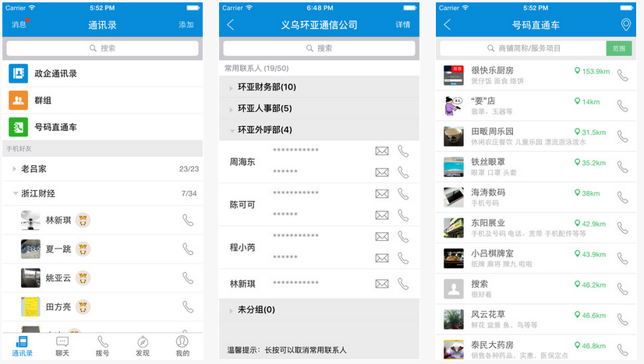This screenshot has height=364, width=644.
Task: Open the 政企通讯录 directory icon
Action: coord(19,74)
